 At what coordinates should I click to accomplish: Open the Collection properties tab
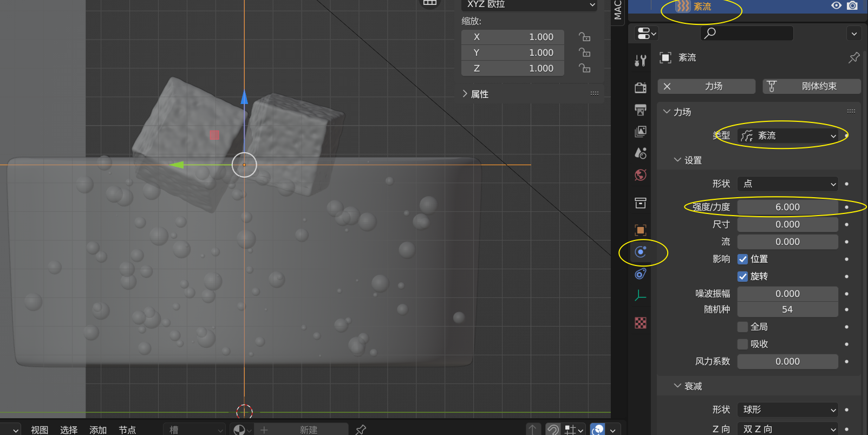[x=641, y=203]
